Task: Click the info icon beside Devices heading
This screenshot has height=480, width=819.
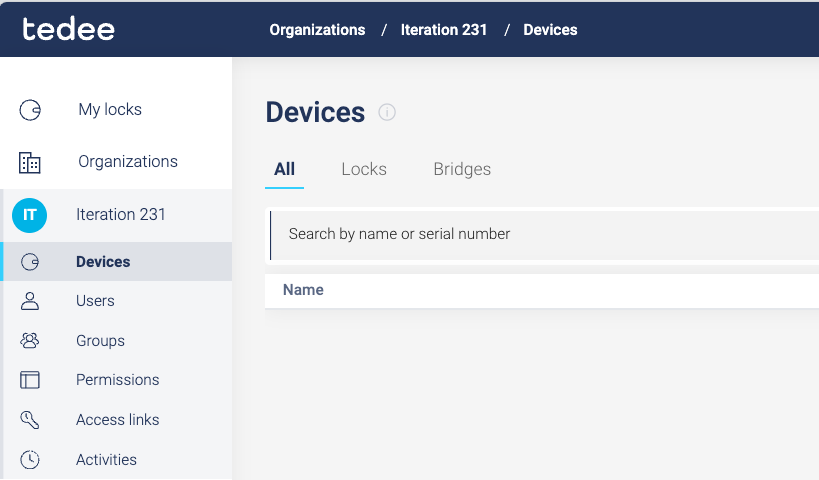Action: 387,112
